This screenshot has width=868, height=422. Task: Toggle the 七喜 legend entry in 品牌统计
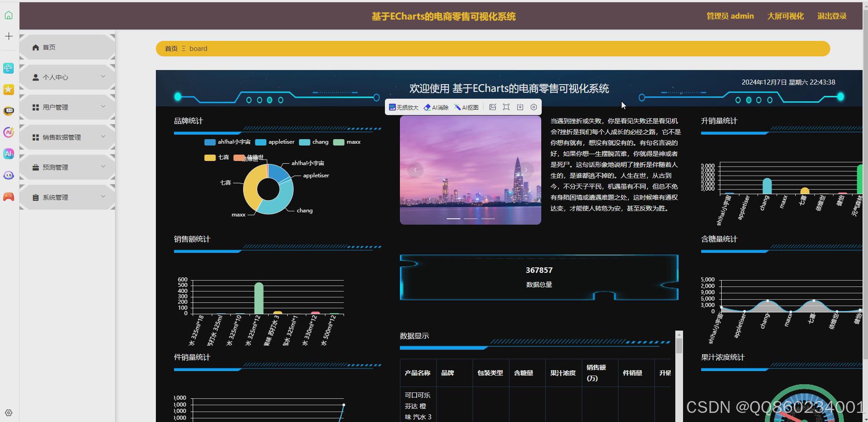pyautogui.click(x=216, y=157)
